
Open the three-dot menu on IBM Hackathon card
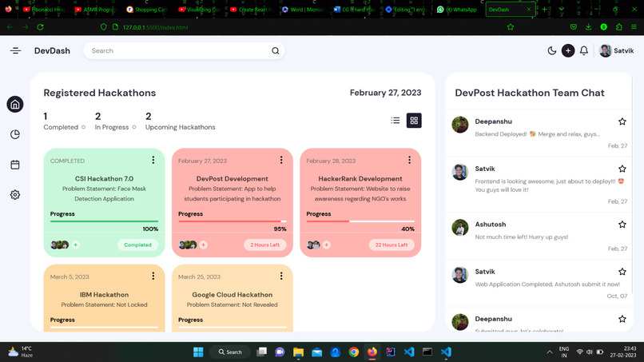pyautogui.click(x=153, y=276)
